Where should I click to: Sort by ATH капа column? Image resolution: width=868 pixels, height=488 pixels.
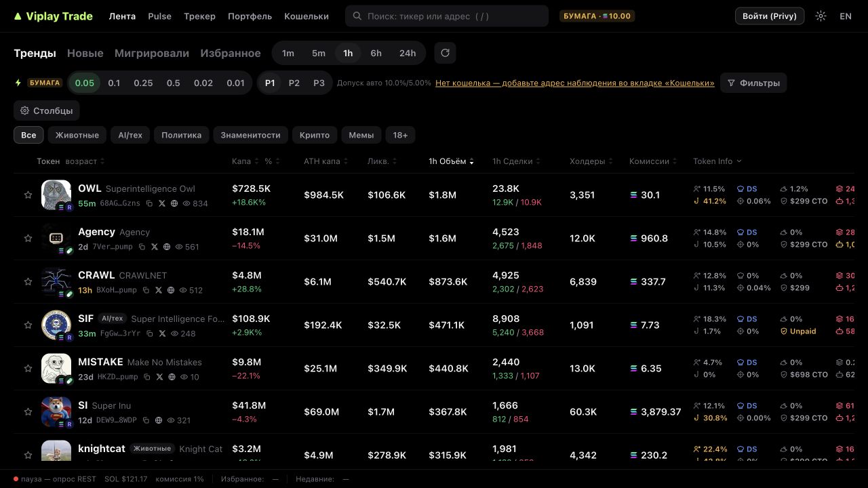(x=326, y=161)
